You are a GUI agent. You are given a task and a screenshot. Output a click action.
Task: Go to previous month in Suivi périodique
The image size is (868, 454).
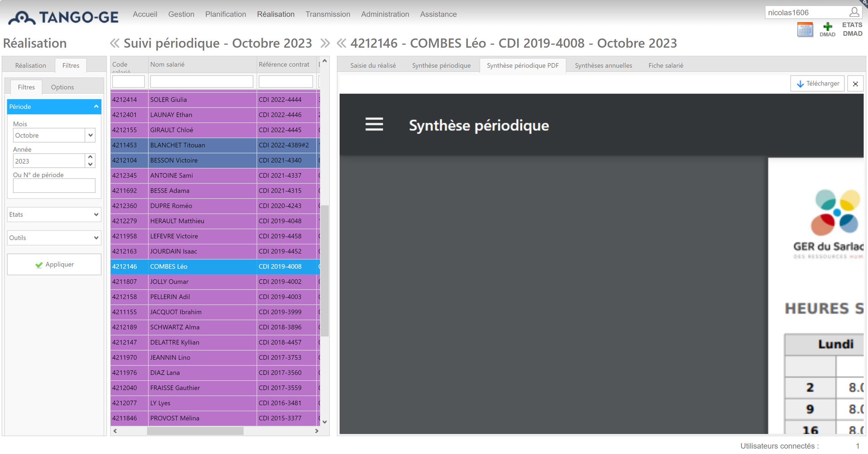[115, 43]
